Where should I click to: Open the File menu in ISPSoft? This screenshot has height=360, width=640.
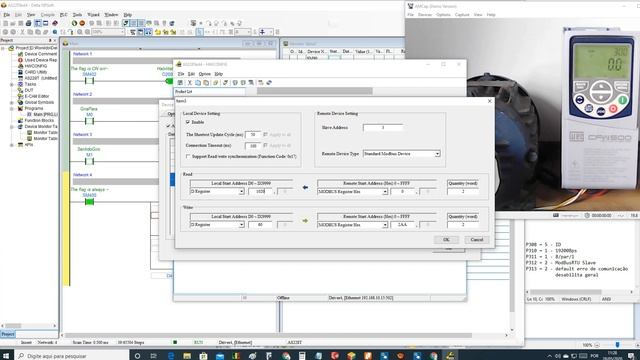7,15
